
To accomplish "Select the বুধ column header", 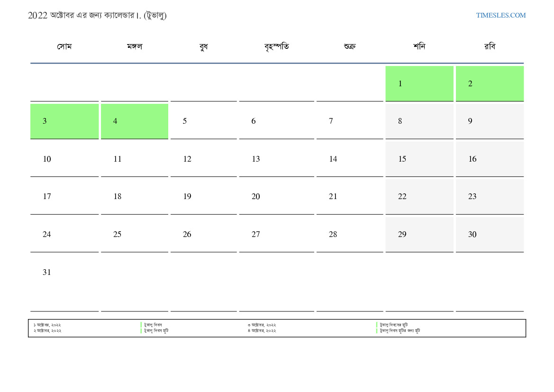I will [203, 46].
